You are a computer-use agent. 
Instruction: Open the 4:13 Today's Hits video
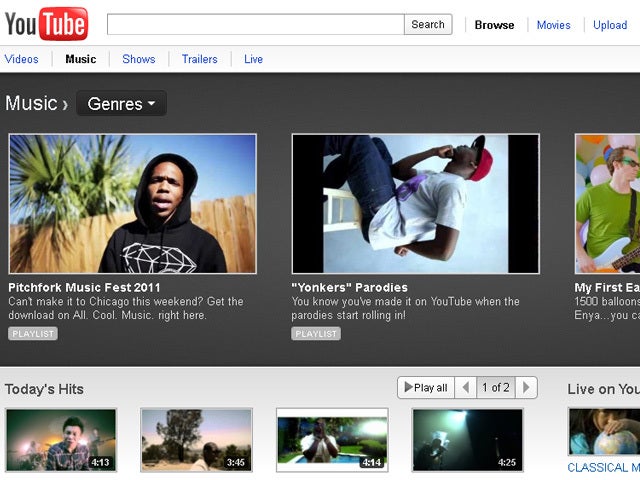tap(61, 440)
